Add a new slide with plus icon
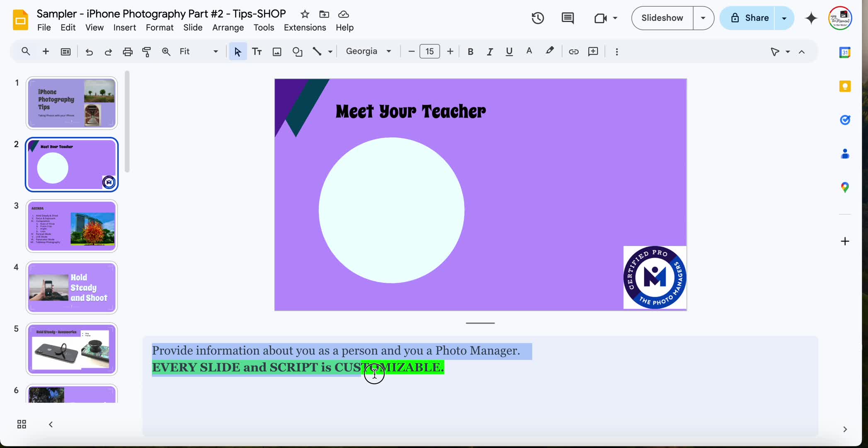Viewport: 868px width, 448px height. coord(46,51)
